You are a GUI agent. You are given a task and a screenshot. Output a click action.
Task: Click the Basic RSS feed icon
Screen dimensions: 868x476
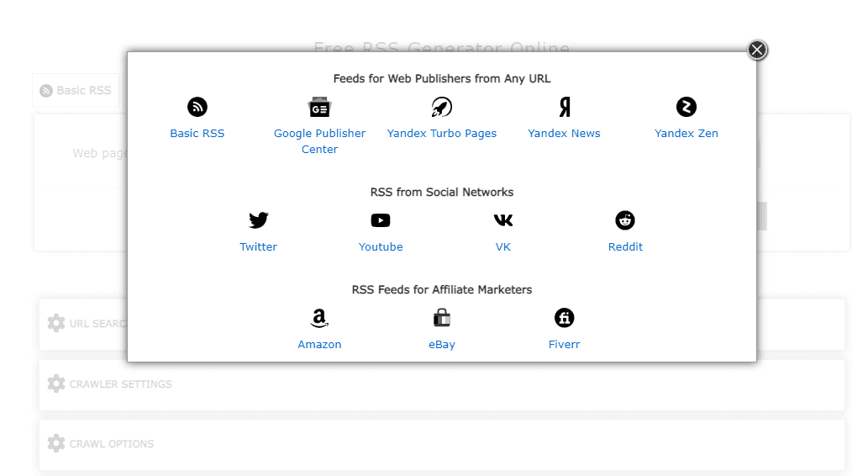[197, 107]
